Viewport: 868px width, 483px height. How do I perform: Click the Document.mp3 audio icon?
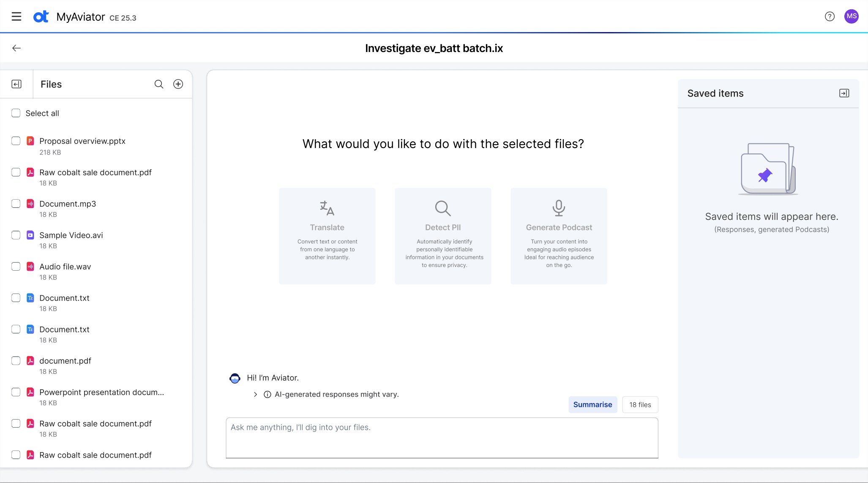(30, 204)
